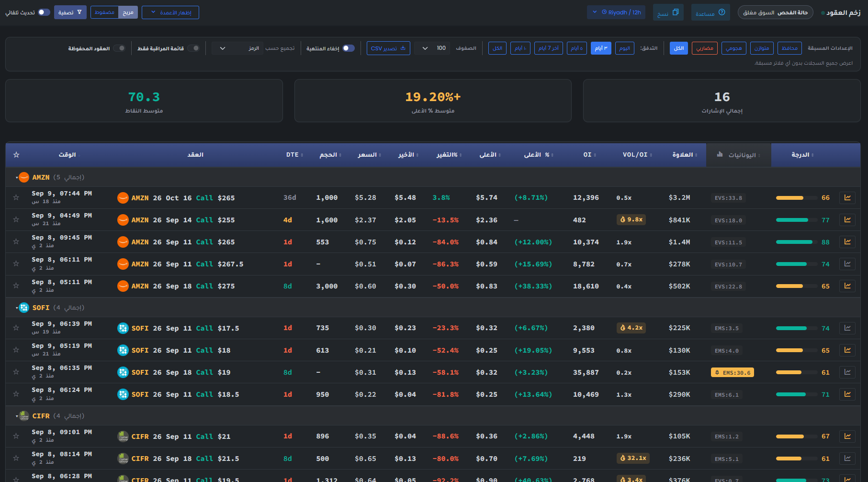
Task: Collapse the SOFI group
Action: tap(17, 308)
